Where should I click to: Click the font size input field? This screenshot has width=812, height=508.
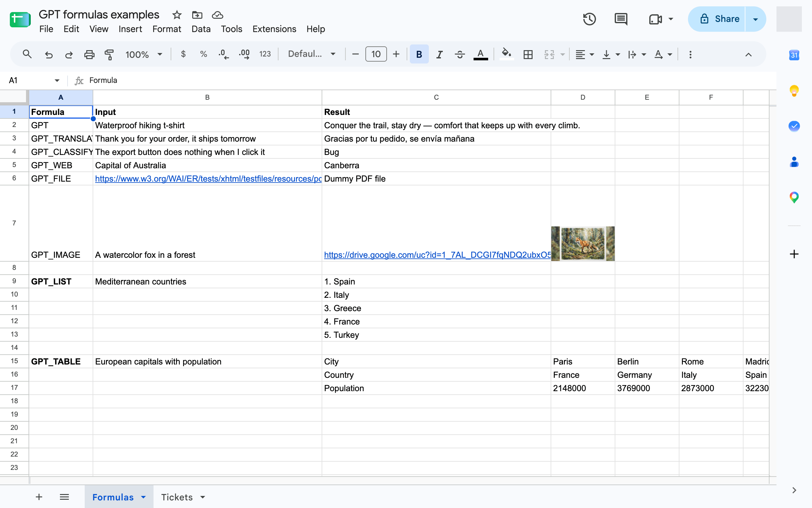pos(376,54)
